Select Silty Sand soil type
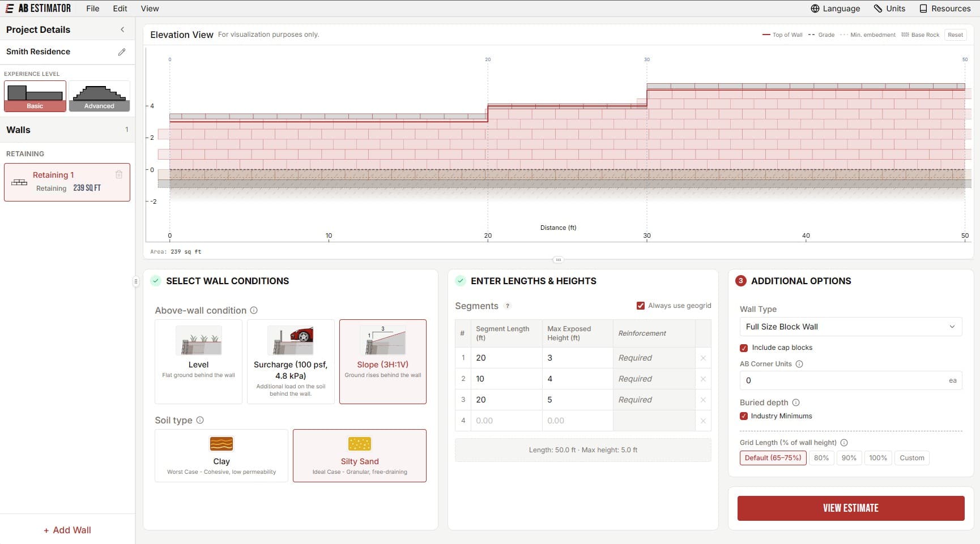Screen dimensions: 980x544 coord(360,456)
